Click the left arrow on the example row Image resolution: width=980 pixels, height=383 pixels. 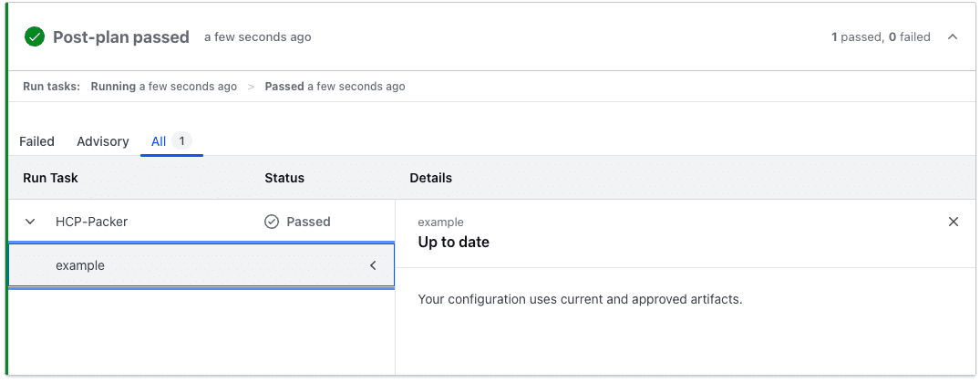[x=373, y=266]
